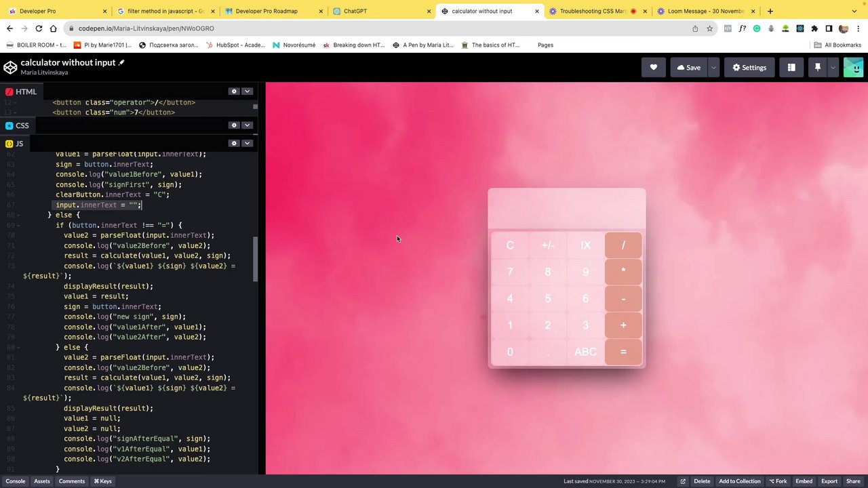Open the Console panel button
Screen dimensions: 868x488
(x=16, y=481)
